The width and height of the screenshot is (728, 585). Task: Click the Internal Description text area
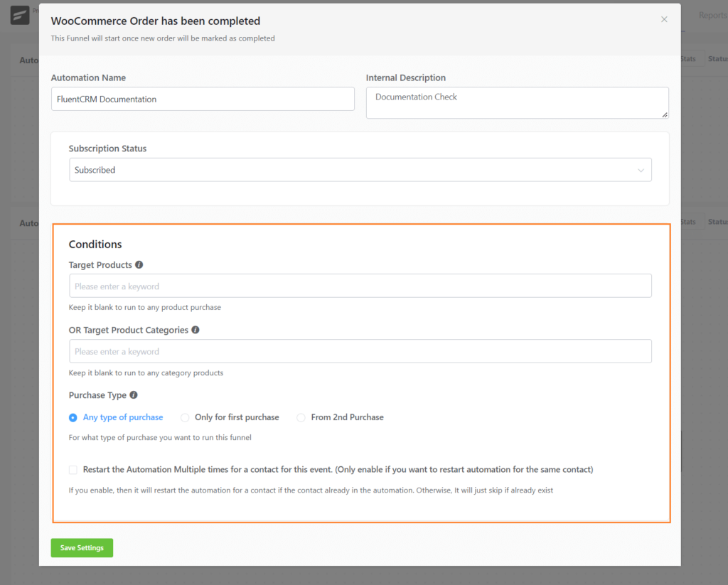(x=517, y=103)
